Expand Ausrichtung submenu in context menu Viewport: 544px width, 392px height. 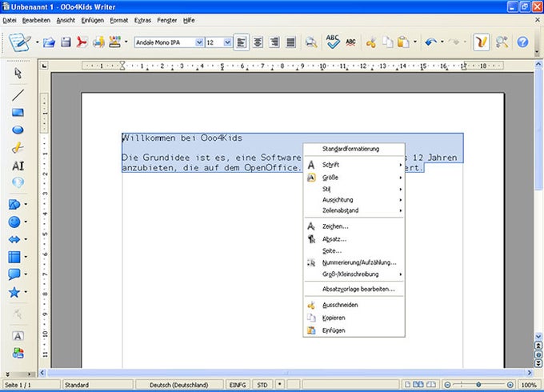[354, 200]
